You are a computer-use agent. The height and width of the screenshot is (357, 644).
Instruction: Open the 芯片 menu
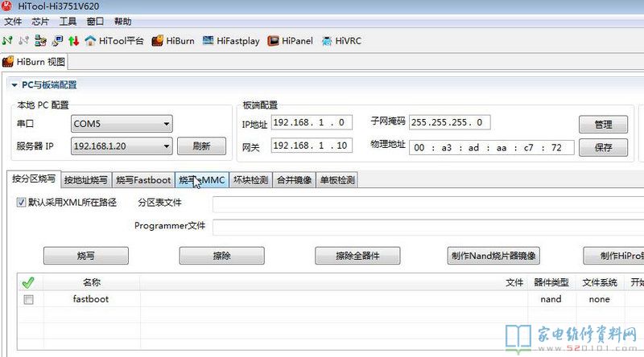(x=39, y=22)
